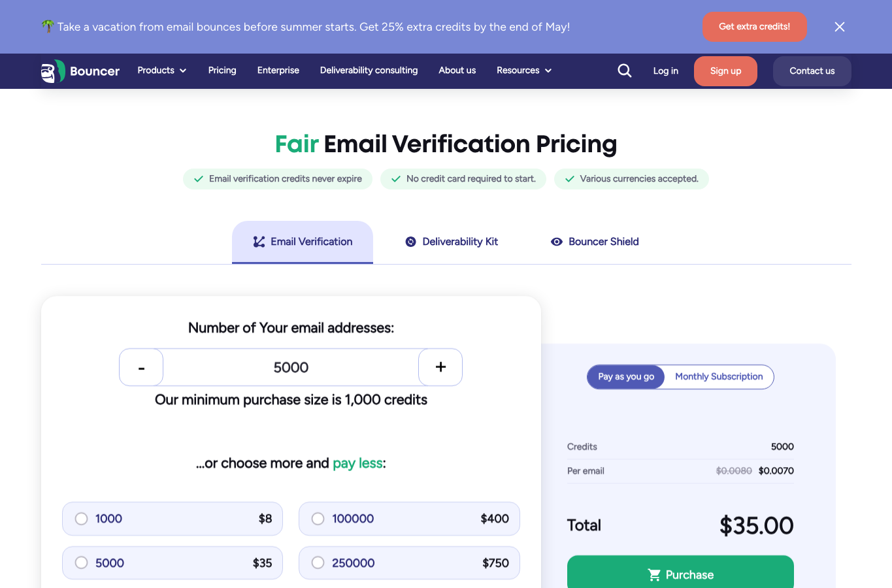Click the struck-through $0.0080 price
This screenshot has height=588, width=892.
pos(734,471)
